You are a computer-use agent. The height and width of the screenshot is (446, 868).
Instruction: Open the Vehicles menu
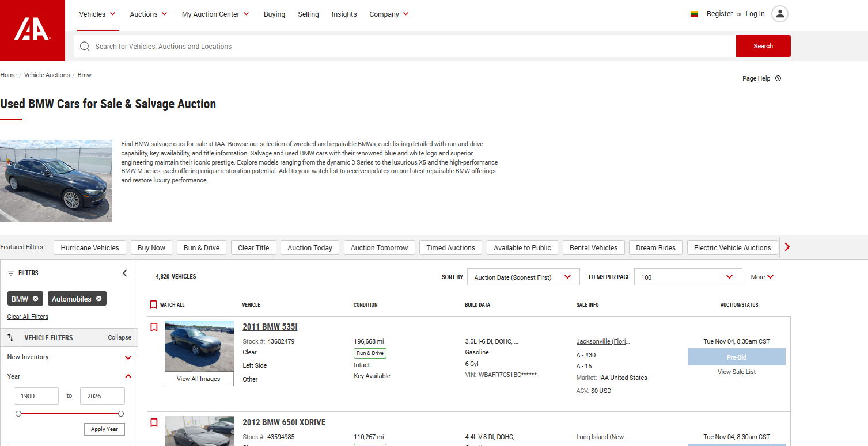(97, 14)
